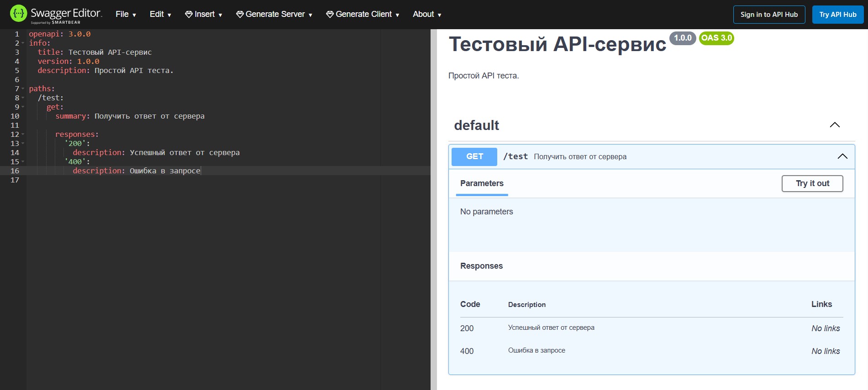Open the File menu
This screenshot has height=390, width=868.
126,15
